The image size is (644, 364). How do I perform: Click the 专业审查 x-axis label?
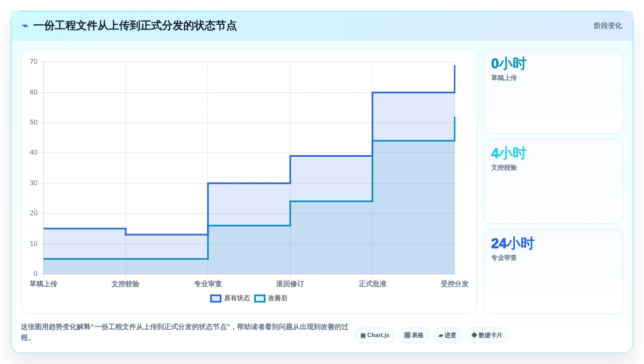point(208,283)
